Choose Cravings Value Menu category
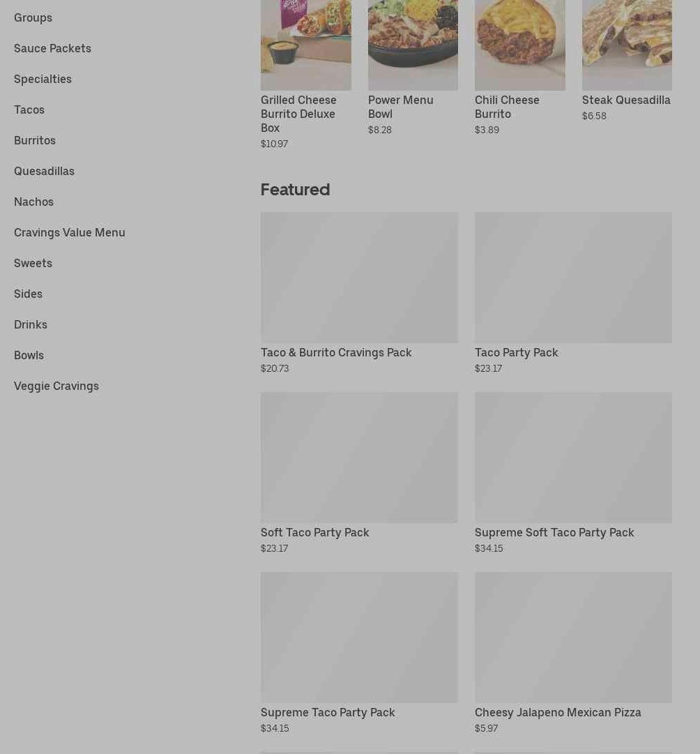700x754 pixels. [x=69, y=233]
